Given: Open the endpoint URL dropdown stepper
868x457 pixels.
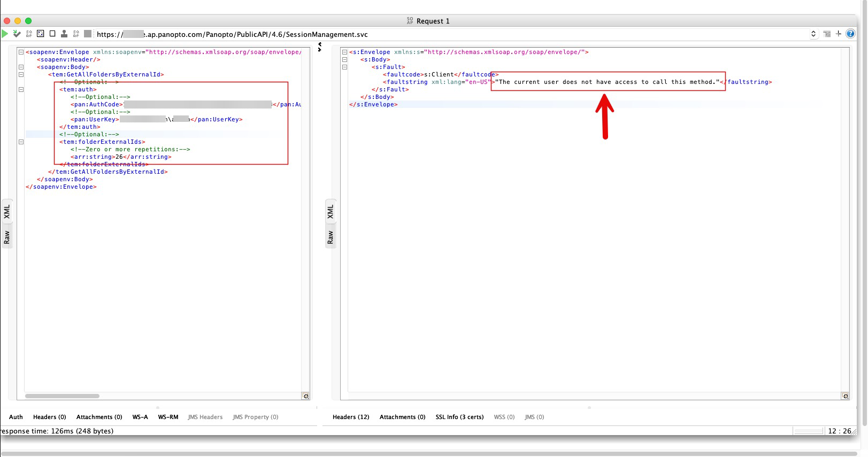Looking at the screenshot, I should pyautogui.click(x=813, y=34).
